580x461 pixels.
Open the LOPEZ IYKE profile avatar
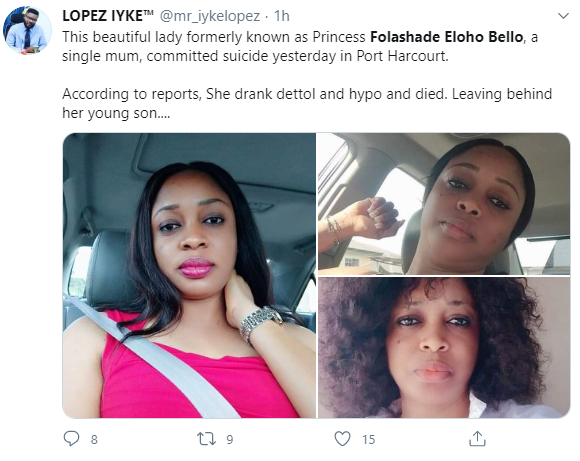tap(27, 30)
